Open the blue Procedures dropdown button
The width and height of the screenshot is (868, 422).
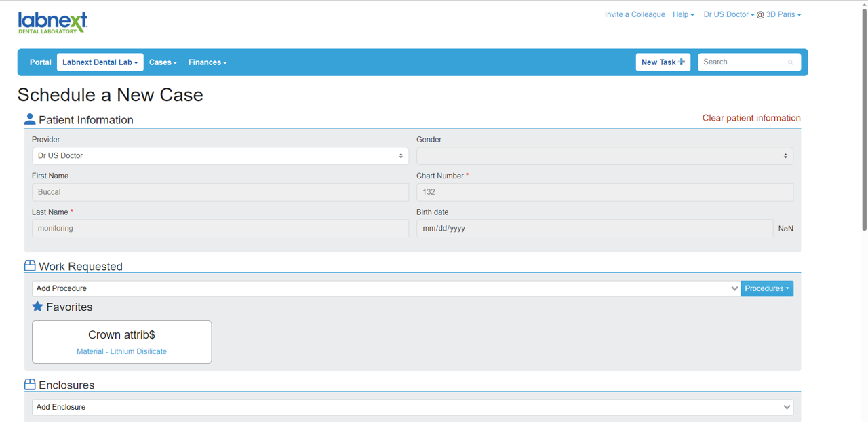pyautogui.click(x=767, y=289)
